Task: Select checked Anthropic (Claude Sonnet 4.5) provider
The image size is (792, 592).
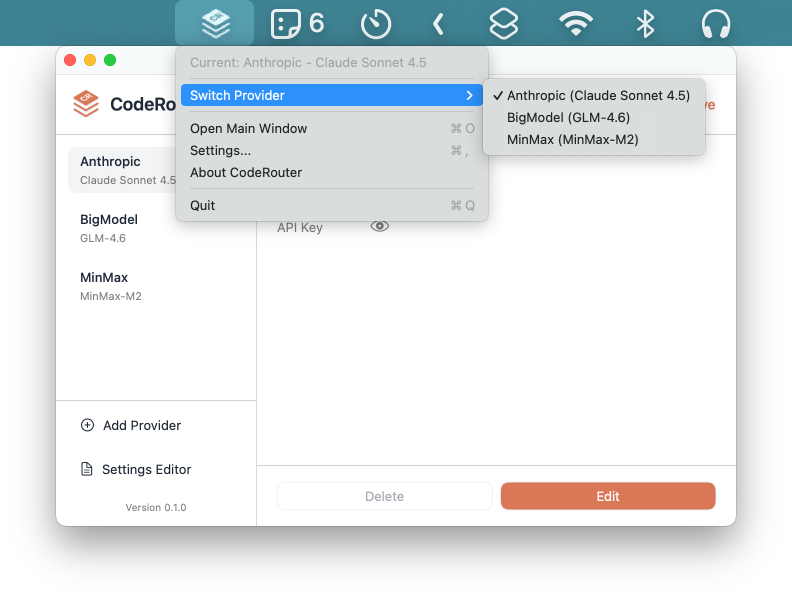Action: (597, 96)
